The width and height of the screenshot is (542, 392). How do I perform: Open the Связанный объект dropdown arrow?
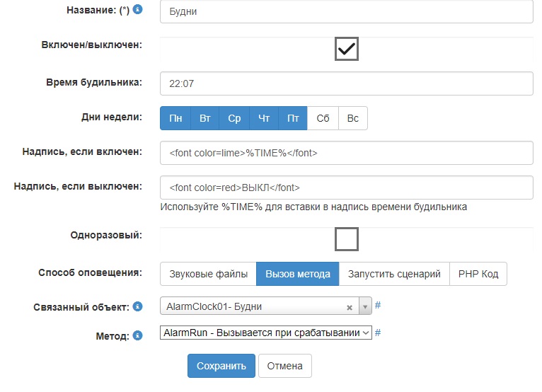[x=365, y=307]
